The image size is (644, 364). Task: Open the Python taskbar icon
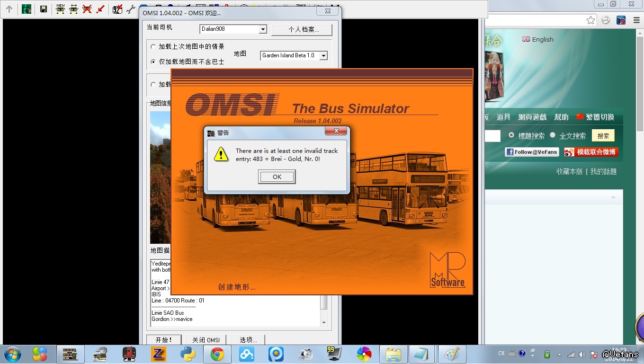tap(188, 354)
